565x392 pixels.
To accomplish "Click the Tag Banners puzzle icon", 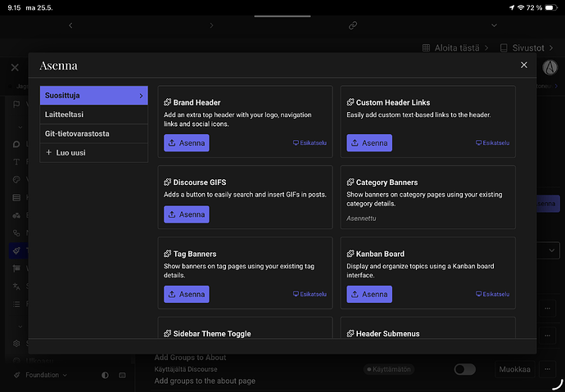I will point(167,254).
